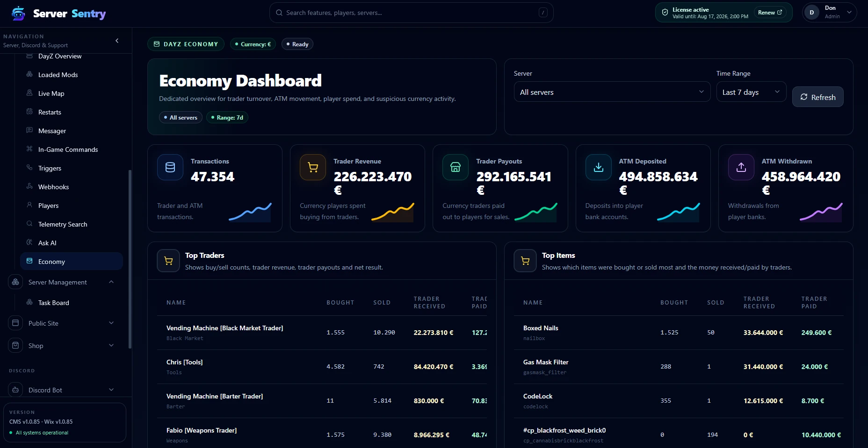Viewport: 868px width, 448px height.
Task: Open the Don Admin user menu
Action: [830, 13]
